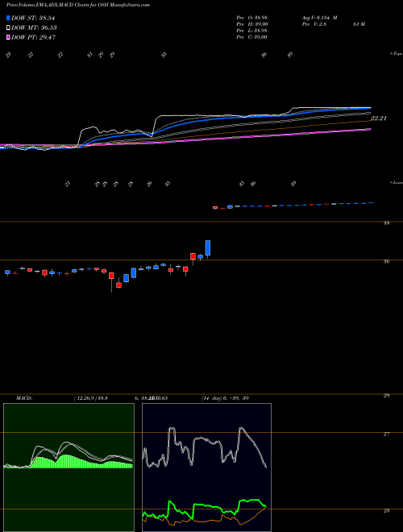This screenshot has width=403, height=532.
Task: Select the DOW PT: 29.47 legend label
Action: tap(34, 37)
